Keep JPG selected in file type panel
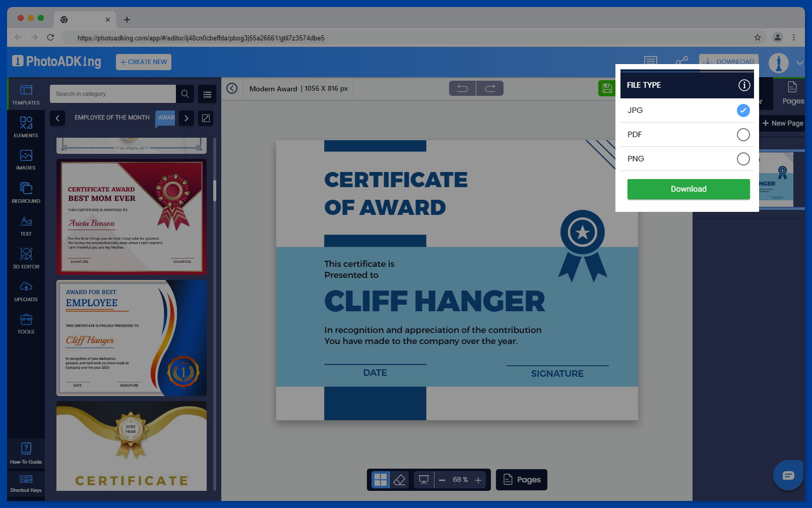 click(x=743, y=110)
